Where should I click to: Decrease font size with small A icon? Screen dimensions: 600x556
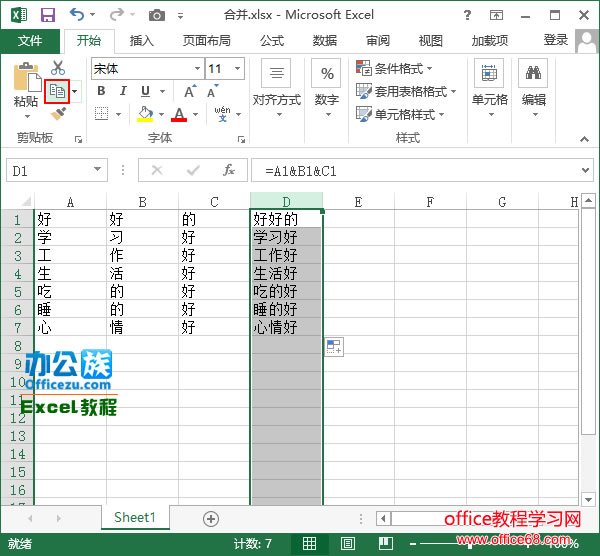point(212,92)
